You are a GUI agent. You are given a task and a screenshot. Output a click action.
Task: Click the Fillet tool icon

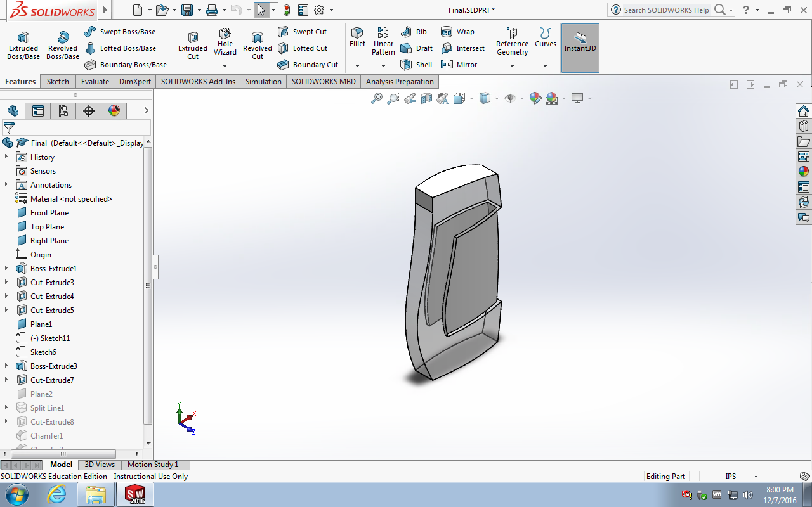tap(357, 33)
